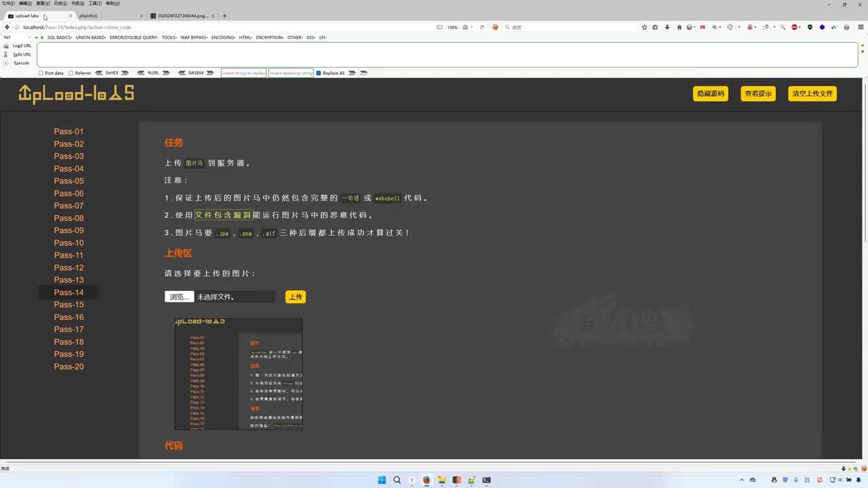Open Firefox from the taskbar

427,480
